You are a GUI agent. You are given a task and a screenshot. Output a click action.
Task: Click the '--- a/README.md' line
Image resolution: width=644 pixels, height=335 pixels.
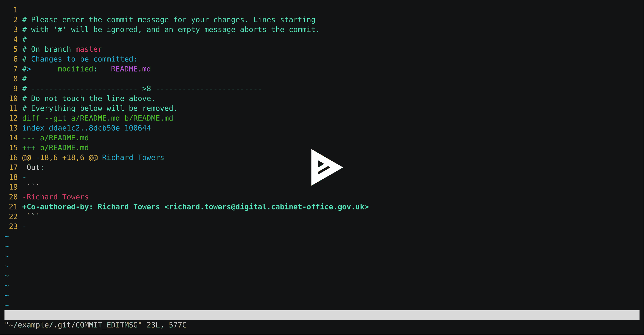(56, 138)
